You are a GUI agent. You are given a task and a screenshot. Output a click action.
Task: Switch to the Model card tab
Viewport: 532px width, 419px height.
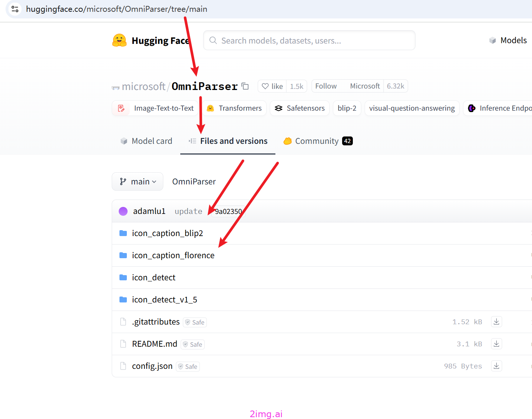click(146, 141)
